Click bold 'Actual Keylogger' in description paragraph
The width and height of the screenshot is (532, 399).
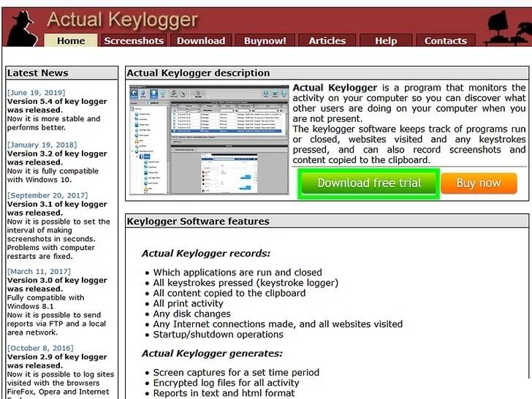click(335, 88)
